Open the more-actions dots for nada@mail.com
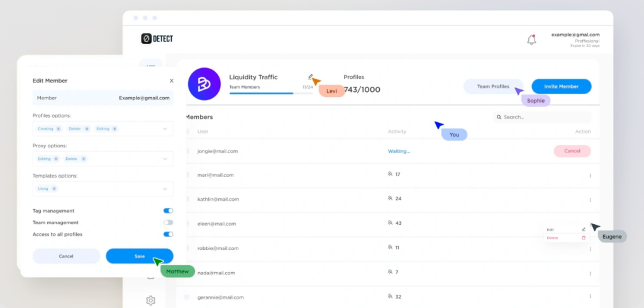Viewport: 644px width, 308px height. click(x=590, y=273)
